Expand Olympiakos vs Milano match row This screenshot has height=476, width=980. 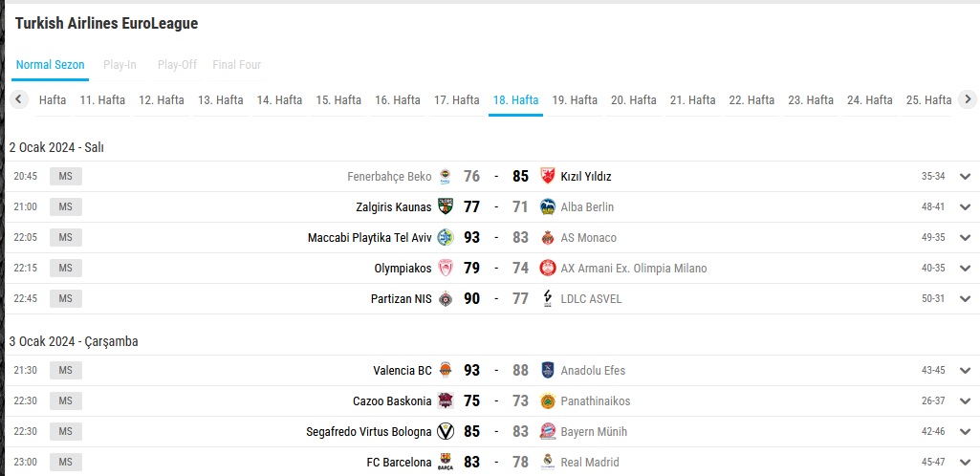[965, 269]
